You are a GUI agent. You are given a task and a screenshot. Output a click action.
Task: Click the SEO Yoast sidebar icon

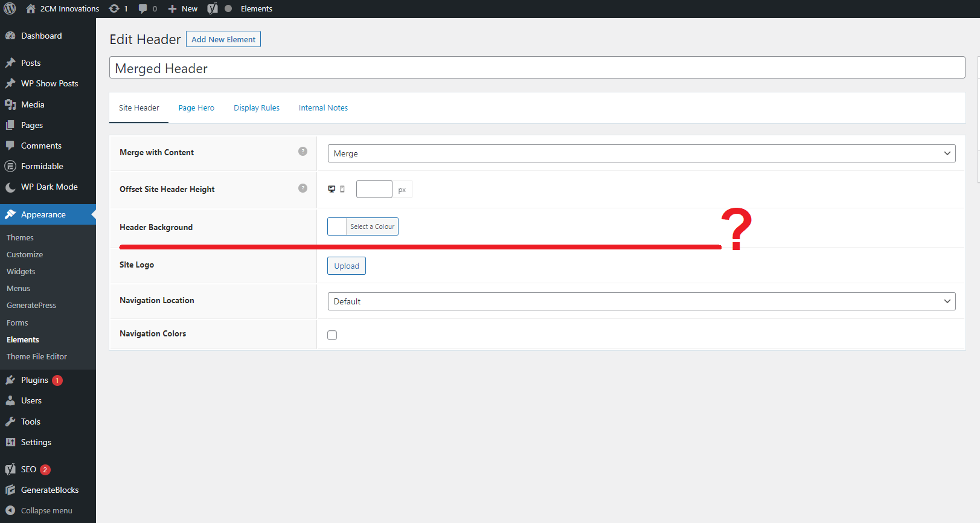click(10, 469)
